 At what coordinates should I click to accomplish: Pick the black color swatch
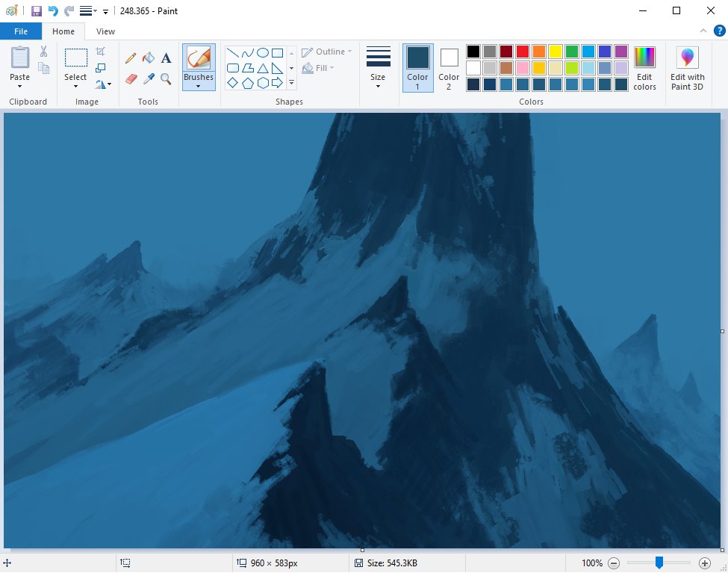(473, 51)
